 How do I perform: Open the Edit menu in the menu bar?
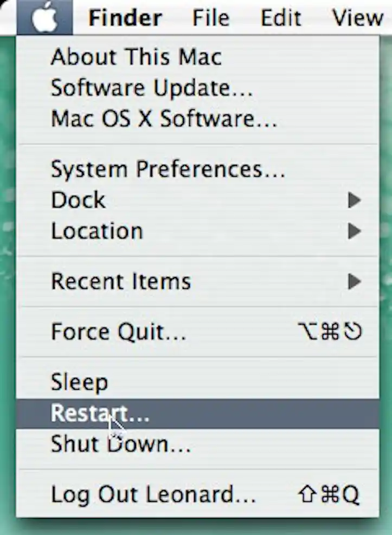pyautogui.click(x=281, y=18)
